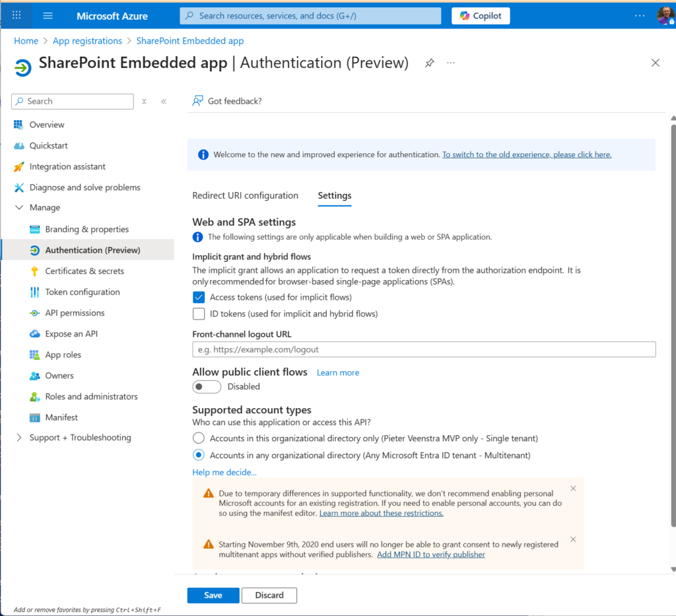Open Quickstart in the sidebar

click(48, 146)
